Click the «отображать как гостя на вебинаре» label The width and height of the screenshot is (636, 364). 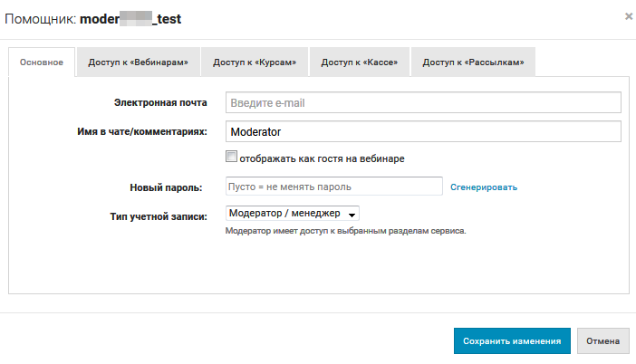pyautogui.click(x=322, y=158)
